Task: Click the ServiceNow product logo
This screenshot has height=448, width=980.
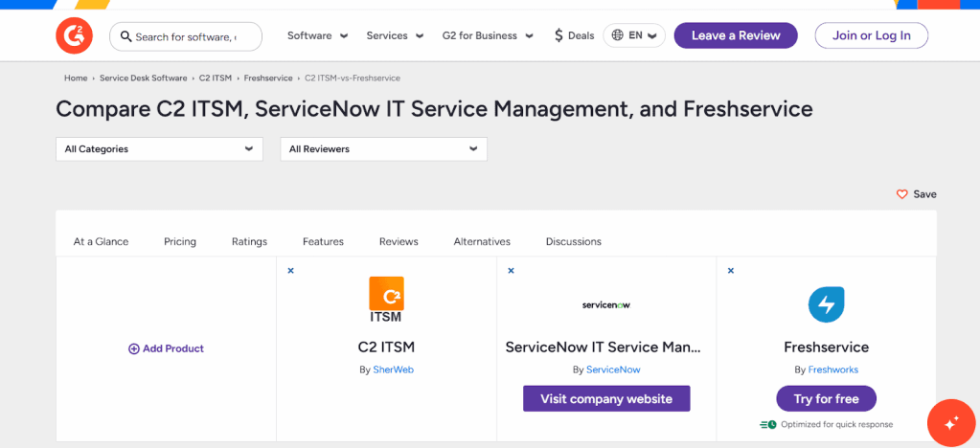Action: pos(606,305)
